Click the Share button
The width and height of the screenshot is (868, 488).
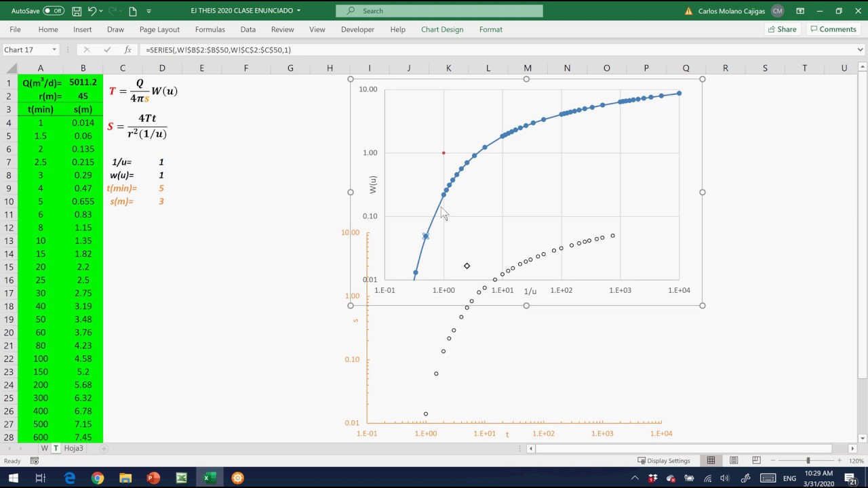click(782, 29)
